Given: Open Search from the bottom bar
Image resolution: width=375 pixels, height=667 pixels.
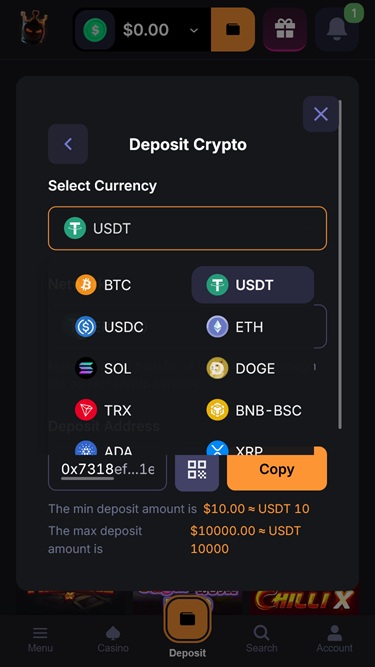Looking at the screenshot, I should [261, 638].
